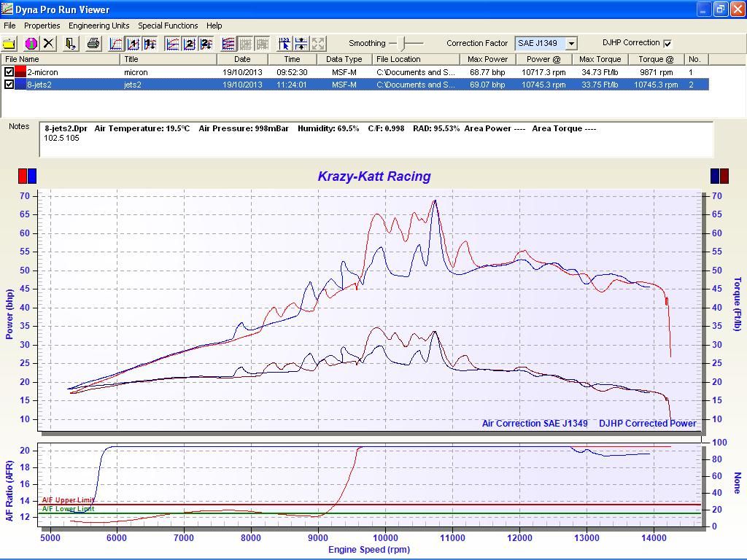Viewport: 747px width, 560px height.
Task: Select the 2-micron file name
Action: tap(42, 72)
